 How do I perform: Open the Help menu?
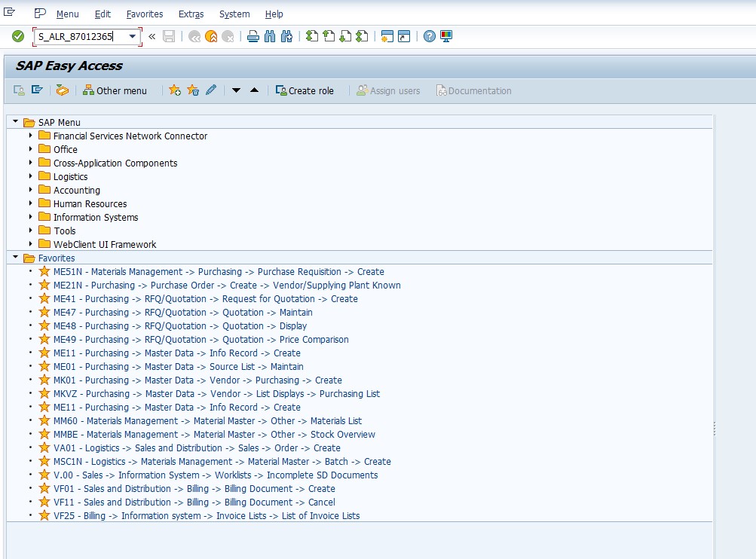[x=274, y=14]
